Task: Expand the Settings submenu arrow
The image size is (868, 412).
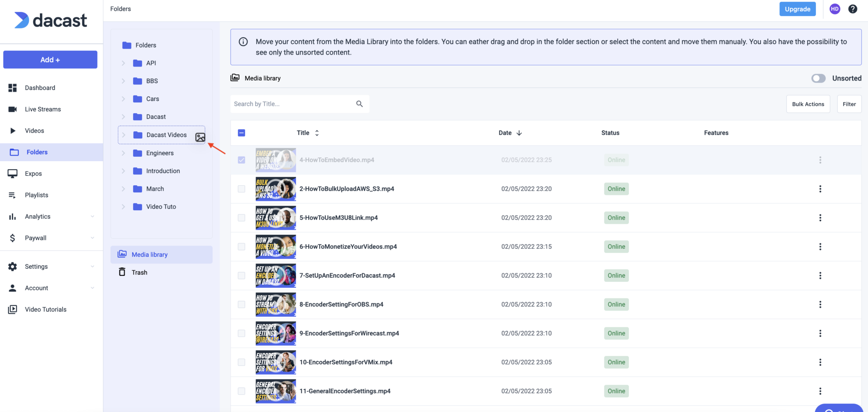Action: tap(92, 267)
